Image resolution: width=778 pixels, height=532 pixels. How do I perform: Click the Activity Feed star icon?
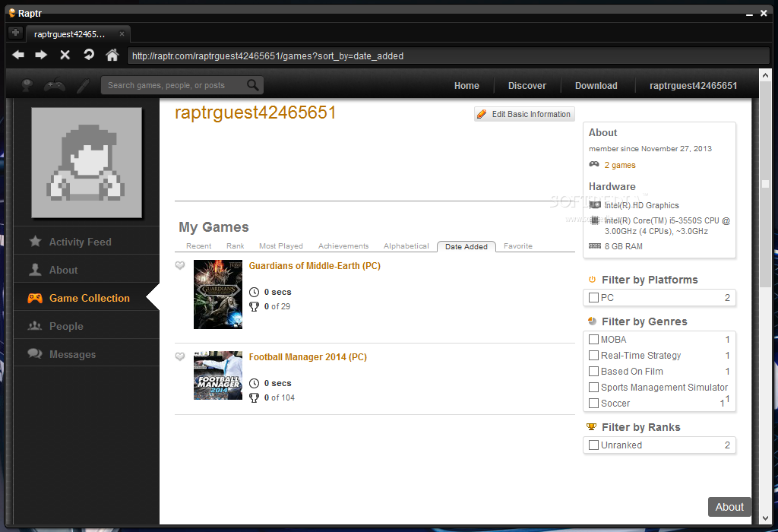click(x=35, y=241)
